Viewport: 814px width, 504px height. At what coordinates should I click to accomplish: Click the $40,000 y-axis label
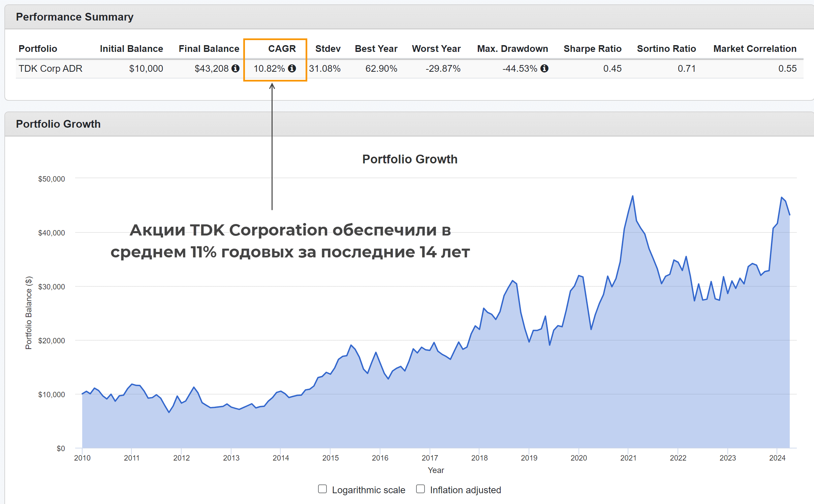pyautogui.click(x=51, y=233)
